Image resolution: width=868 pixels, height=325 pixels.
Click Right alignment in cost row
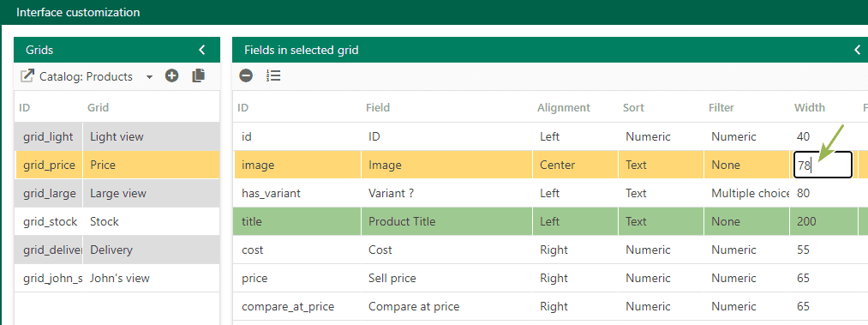(554, 250)
